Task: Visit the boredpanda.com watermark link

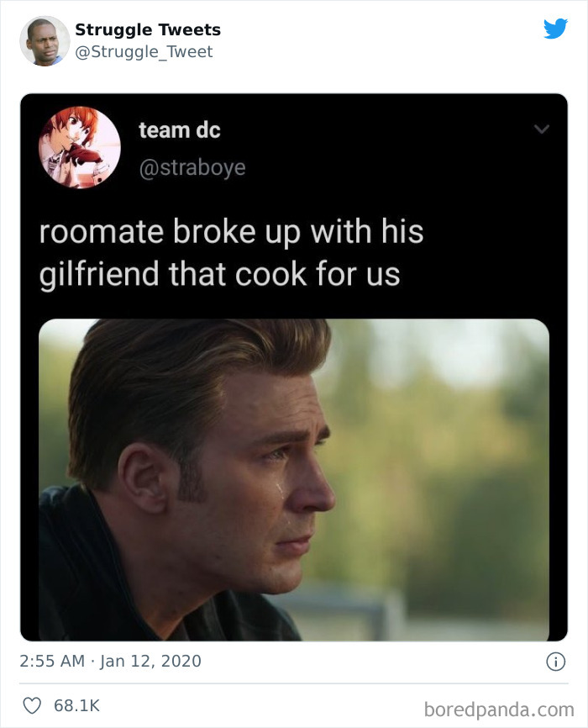Action: coord(499,710)
